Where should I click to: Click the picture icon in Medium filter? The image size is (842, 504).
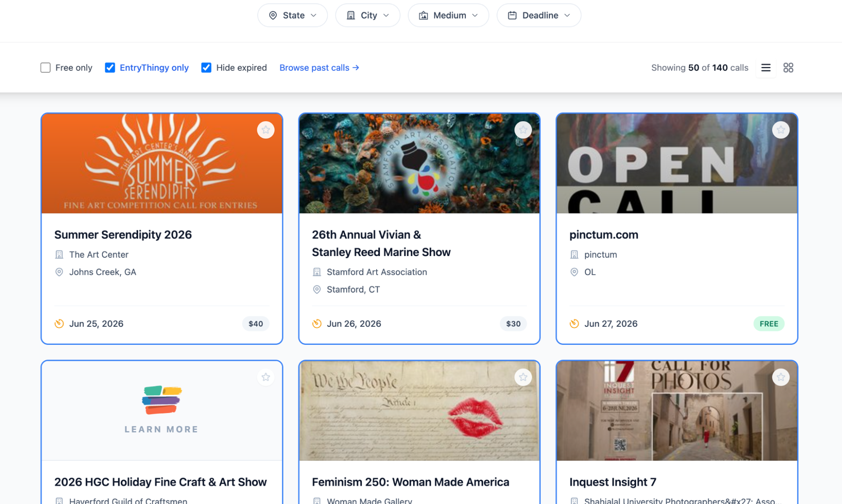click(423, 16)
